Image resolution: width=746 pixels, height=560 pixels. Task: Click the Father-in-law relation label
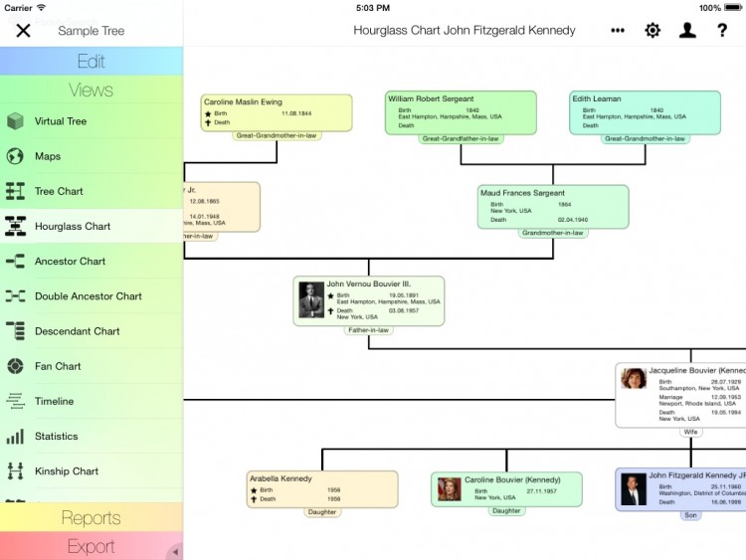[369, 330]
